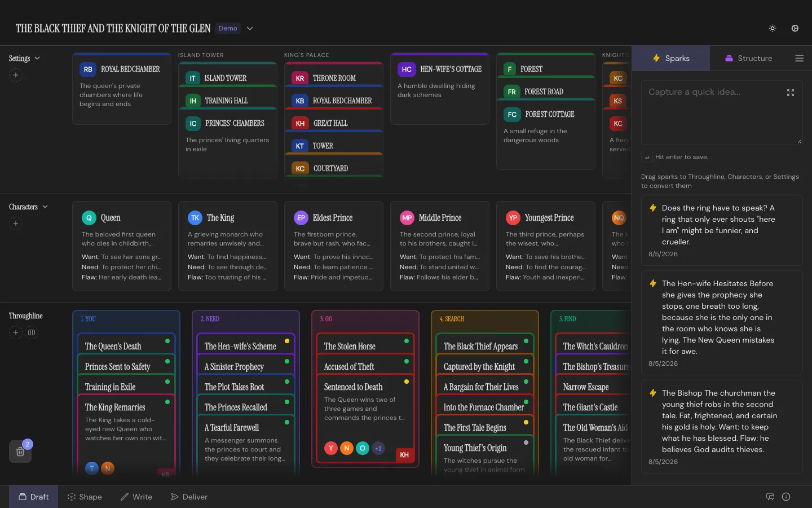
Task: Toggle status dot on The Stolen Horse
Action: coord(407,341)
